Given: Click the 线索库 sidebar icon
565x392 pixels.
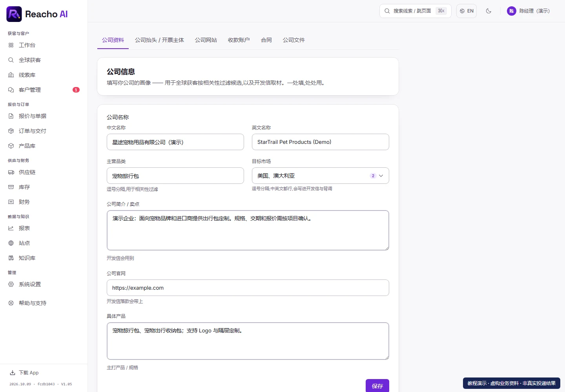Looking at the screenshot, I should click(x=11, y=75).
